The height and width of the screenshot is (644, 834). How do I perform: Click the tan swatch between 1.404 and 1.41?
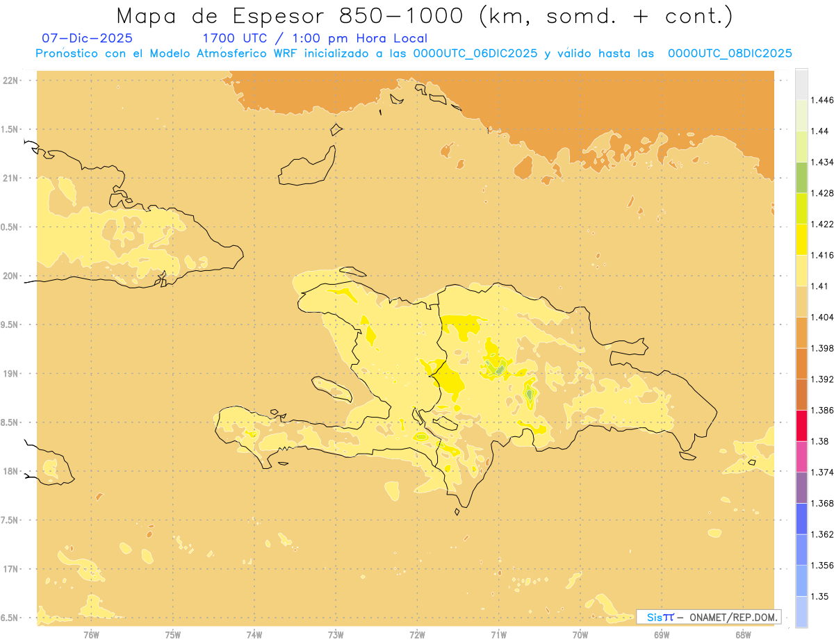801,302
